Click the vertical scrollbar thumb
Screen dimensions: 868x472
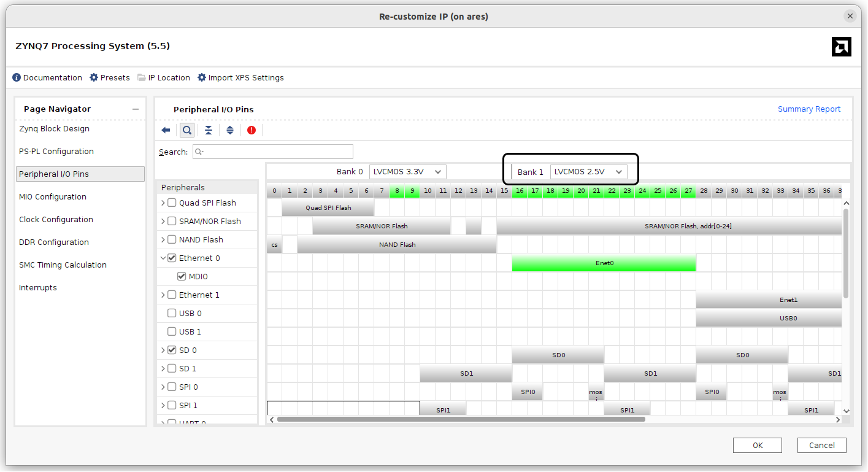coord(847,253)
